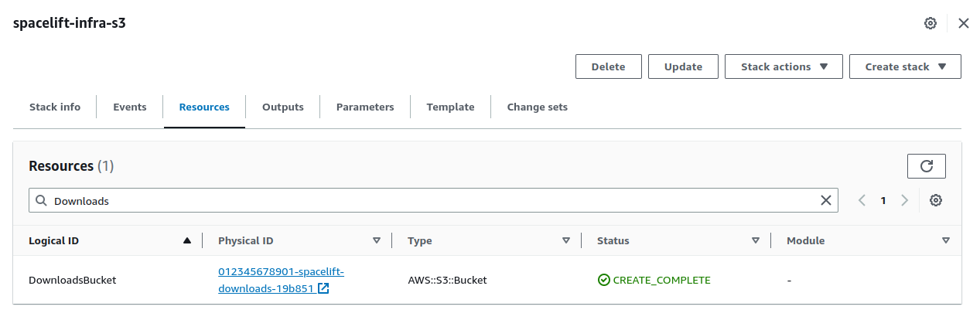Viewport: 980px width, 320px height.
Task: Refresh the Resources list
Action: 926,166
